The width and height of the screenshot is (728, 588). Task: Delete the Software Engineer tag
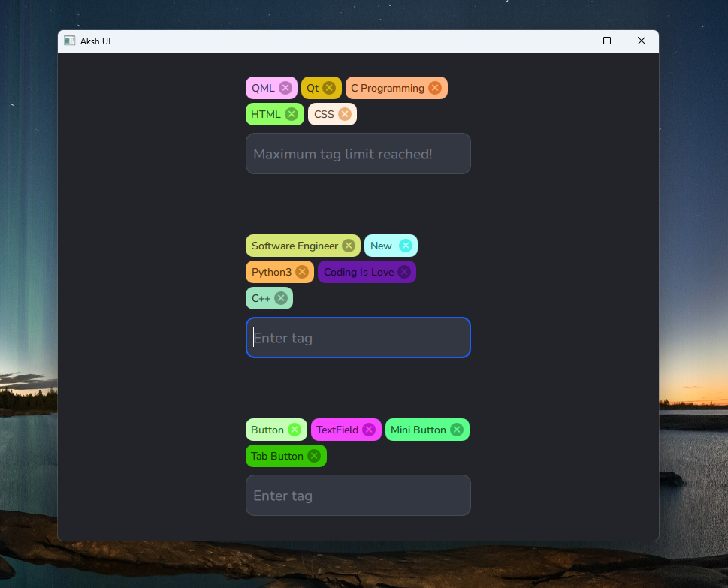tap(349, 246)
